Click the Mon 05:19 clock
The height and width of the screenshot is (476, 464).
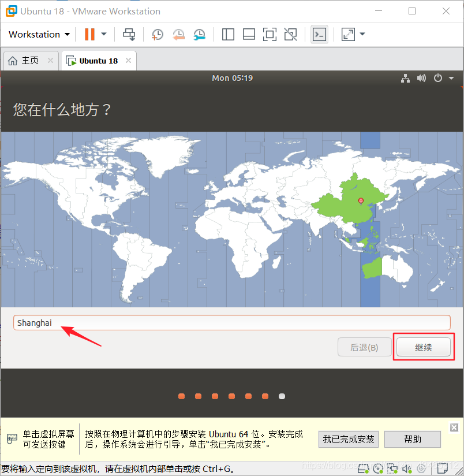pyautogui.click(x=233, y=78)
